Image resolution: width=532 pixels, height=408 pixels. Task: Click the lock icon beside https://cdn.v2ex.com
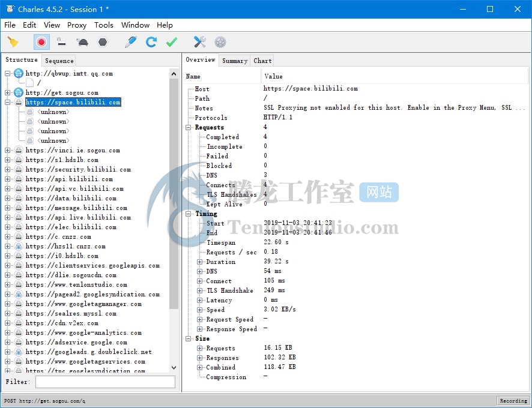click(19, 323)
